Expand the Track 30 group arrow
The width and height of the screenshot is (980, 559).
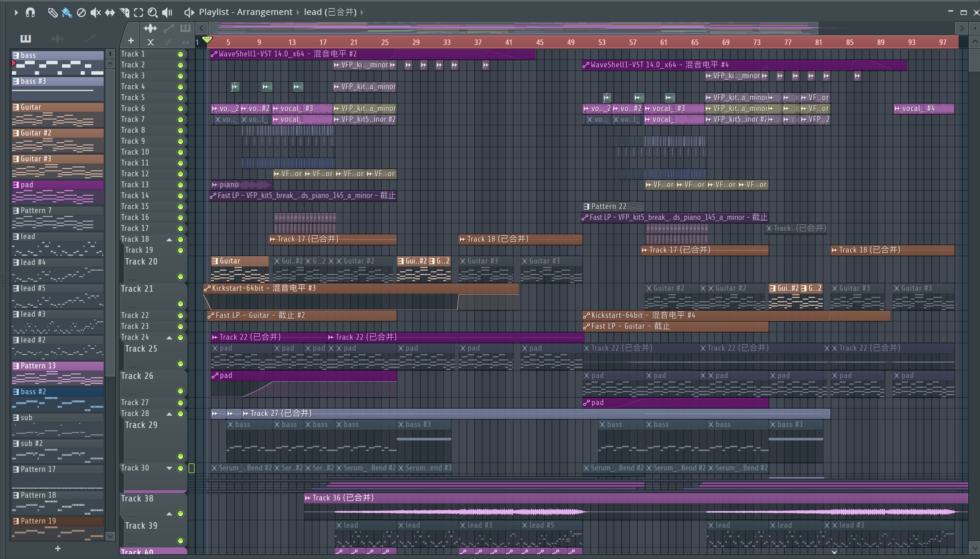pos(169,468)
